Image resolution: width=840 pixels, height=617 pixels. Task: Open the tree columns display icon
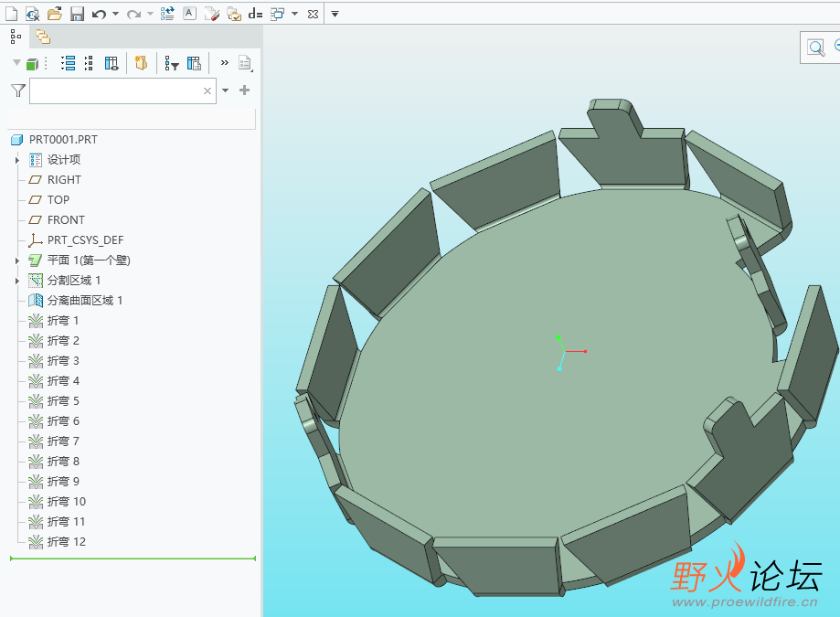pos(112,63)
